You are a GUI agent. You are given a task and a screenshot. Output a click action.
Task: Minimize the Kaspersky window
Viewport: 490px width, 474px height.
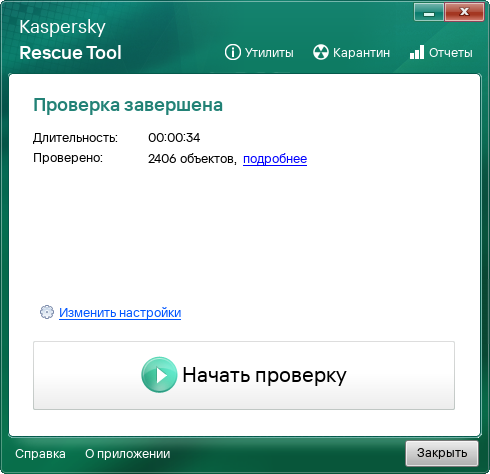[x=429, y=12]
